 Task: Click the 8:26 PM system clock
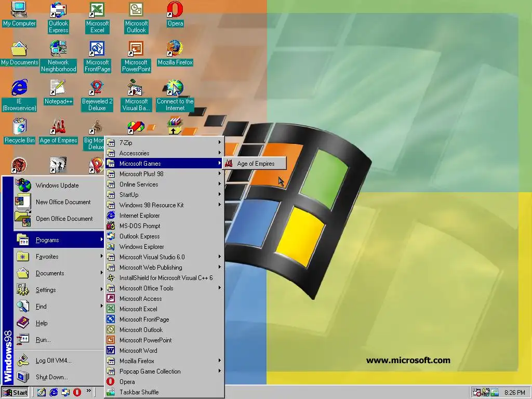pyautogui.click(x=515, y=393)
